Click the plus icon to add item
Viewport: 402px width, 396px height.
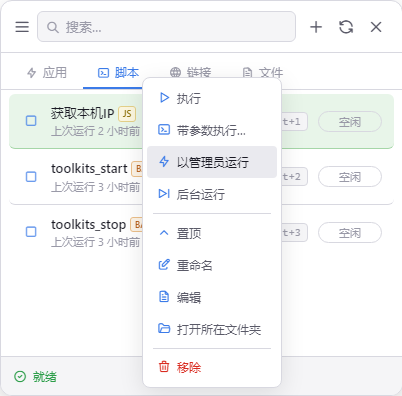[x=316, y=27]
